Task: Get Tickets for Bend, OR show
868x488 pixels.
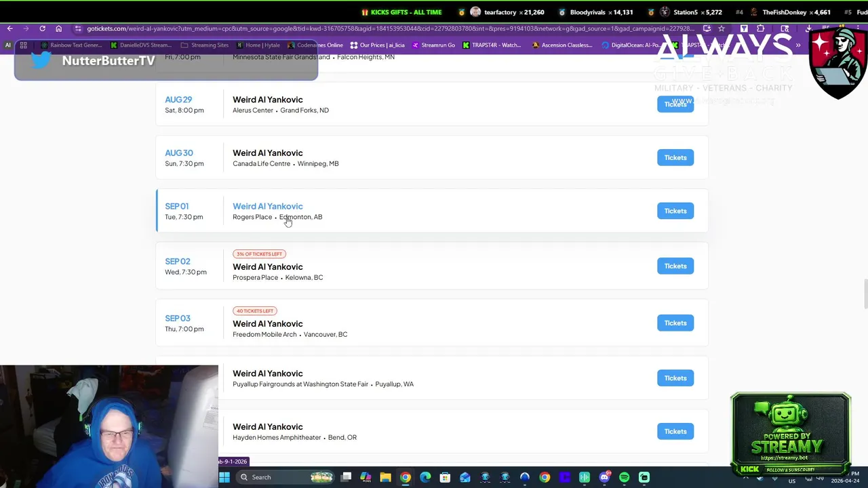Action: [x=675, y=431]
